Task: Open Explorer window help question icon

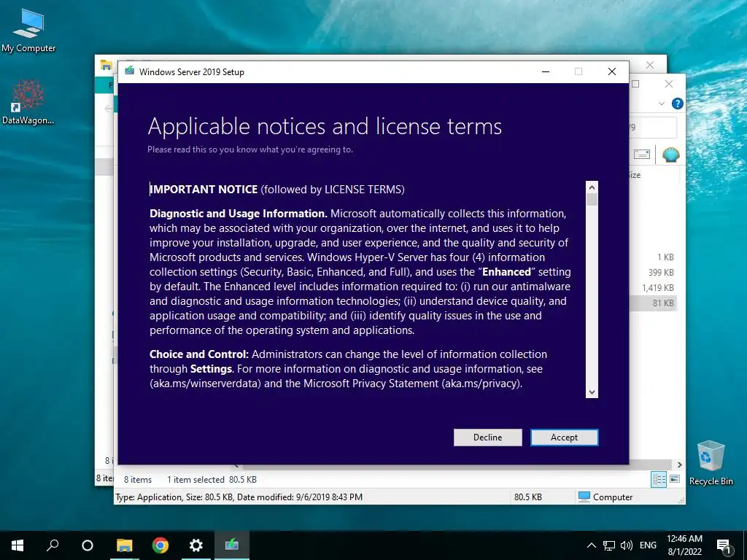Action: 677,104
